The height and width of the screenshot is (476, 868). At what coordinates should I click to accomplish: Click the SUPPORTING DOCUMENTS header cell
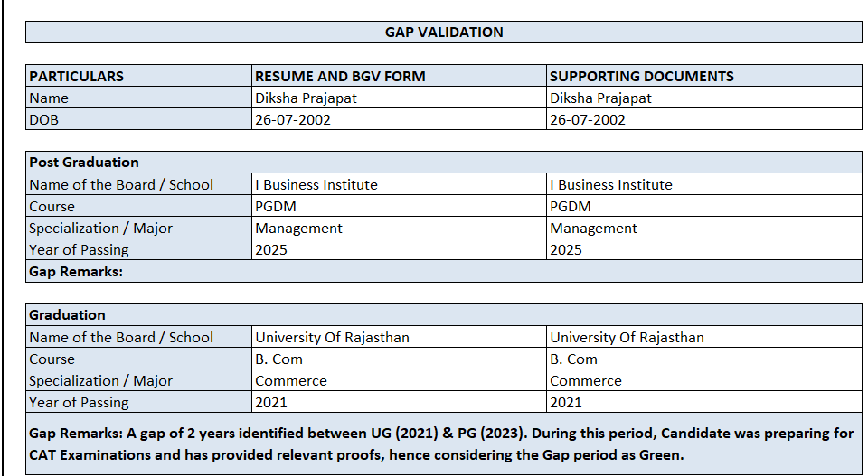pyautogui.click(x=641, y=77)
